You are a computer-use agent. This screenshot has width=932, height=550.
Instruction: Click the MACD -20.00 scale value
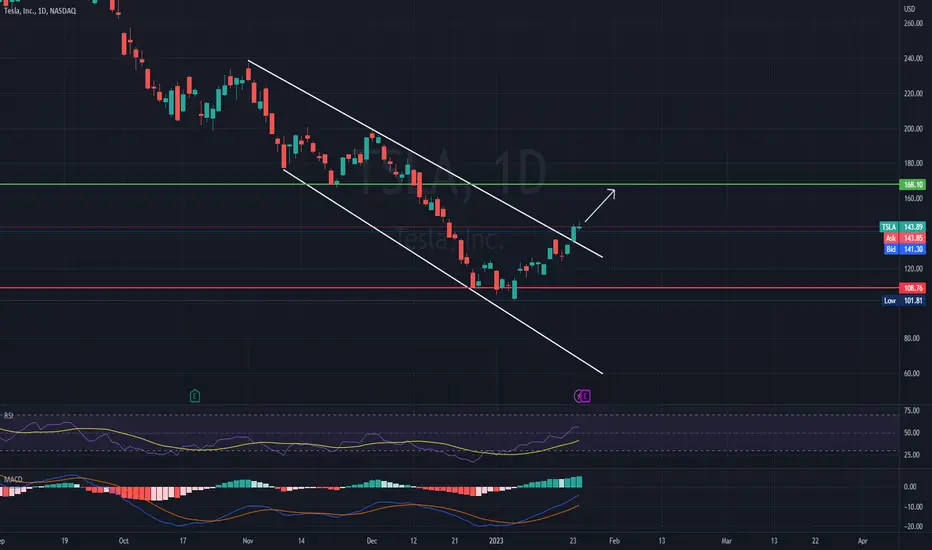tap(912, 526)
